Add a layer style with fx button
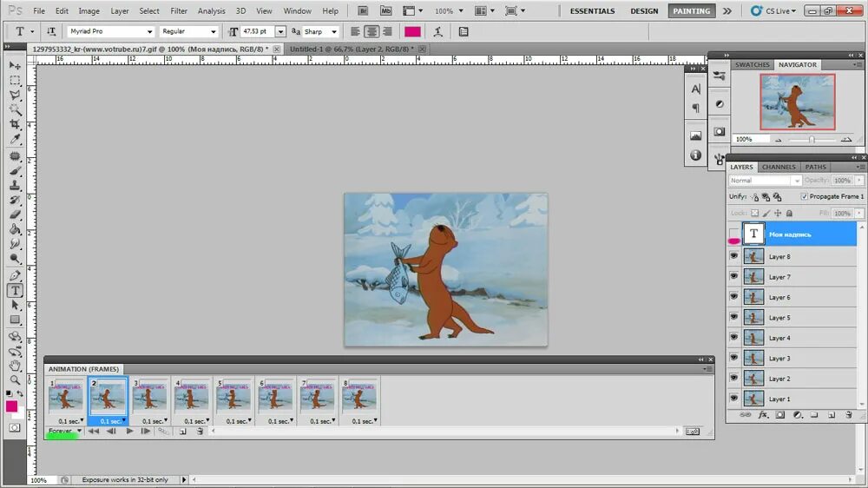The image size is (868, 488). tap(763, 415)
